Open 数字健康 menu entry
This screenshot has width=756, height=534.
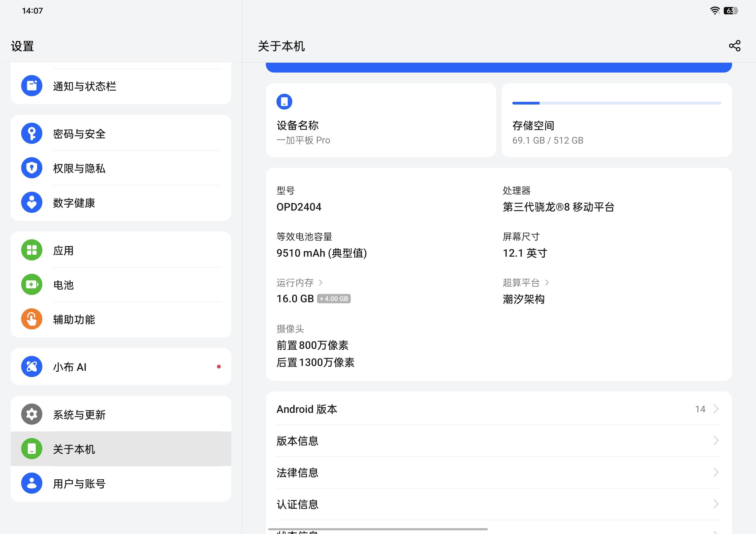point(121,203)
